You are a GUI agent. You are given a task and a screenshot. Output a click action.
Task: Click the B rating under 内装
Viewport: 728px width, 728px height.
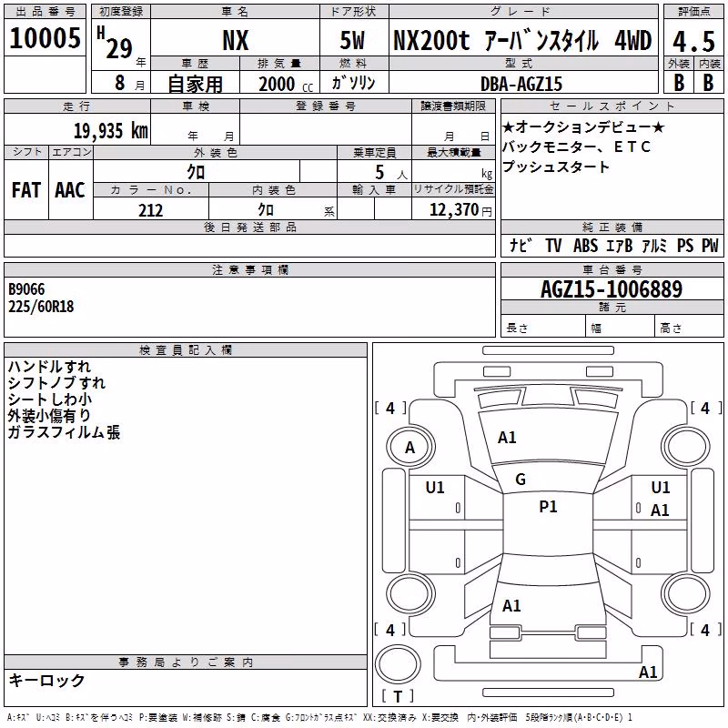(x=709, y=83)
